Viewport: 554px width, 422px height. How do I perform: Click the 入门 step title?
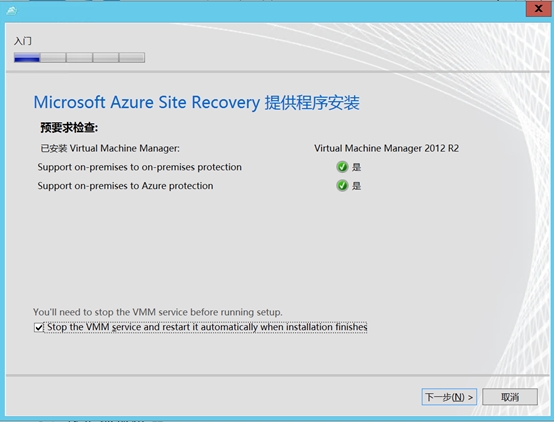[23, 41]
